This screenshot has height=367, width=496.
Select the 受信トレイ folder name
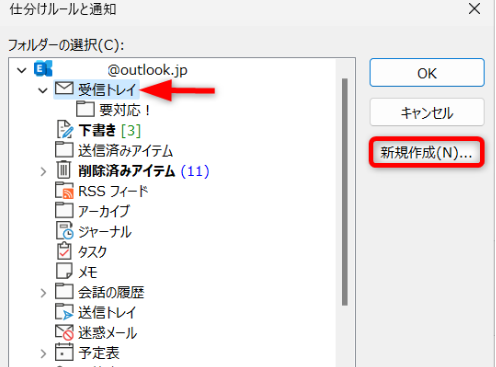[x=107, y=90]
